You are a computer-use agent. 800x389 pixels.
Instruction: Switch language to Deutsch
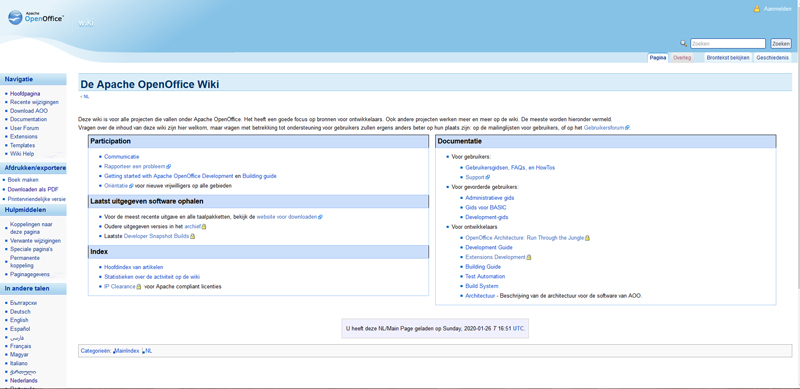click(x=20, y=311)
